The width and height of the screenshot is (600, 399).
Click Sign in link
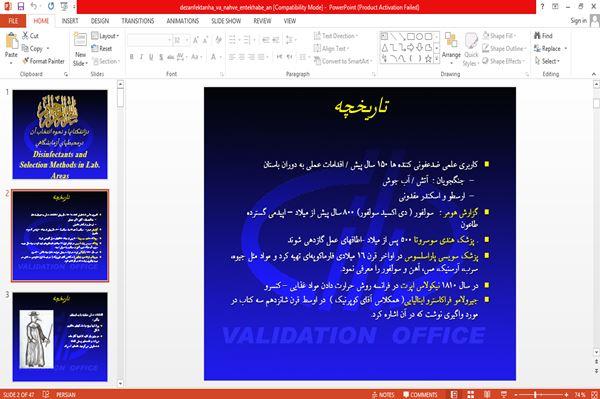[578, 21]
